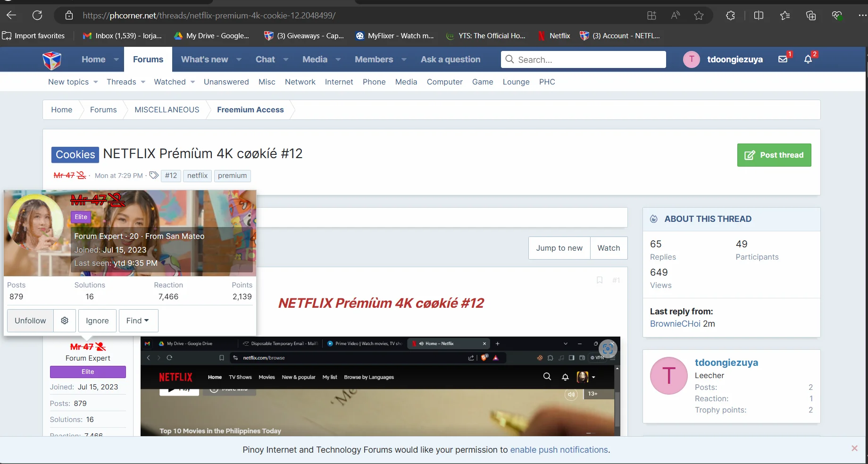868x464 pixels.
Task: Click Post thread button
Action: (774, 155)
